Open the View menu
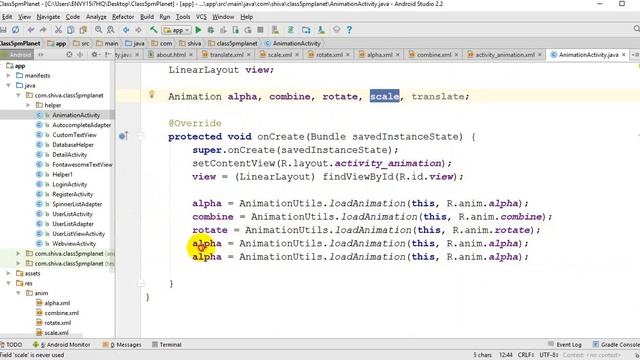The image size is (640, 360). tap(24, 17)
